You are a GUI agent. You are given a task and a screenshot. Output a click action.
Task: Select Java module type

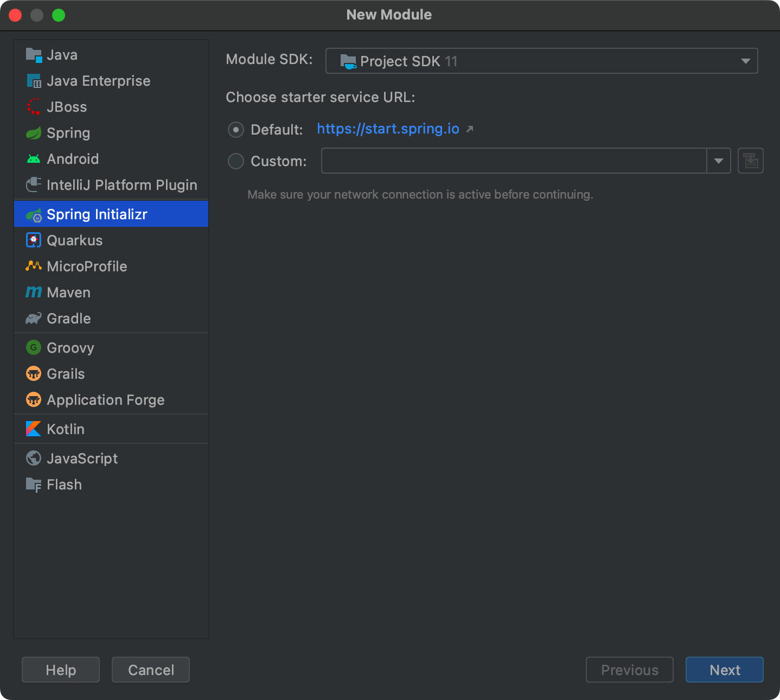click(x=111, y=55)
